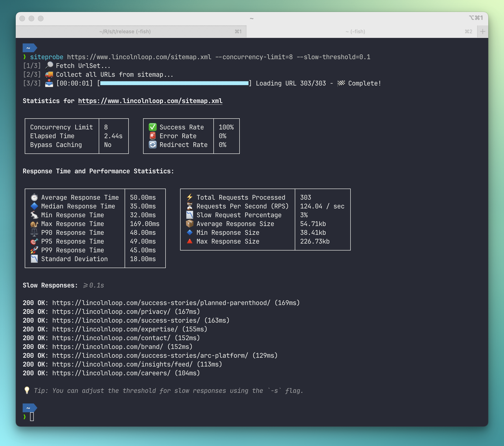504x446 pixels.
Task: Switch to the ~/R/s/t/release fish tab
Action: point(125,31)
